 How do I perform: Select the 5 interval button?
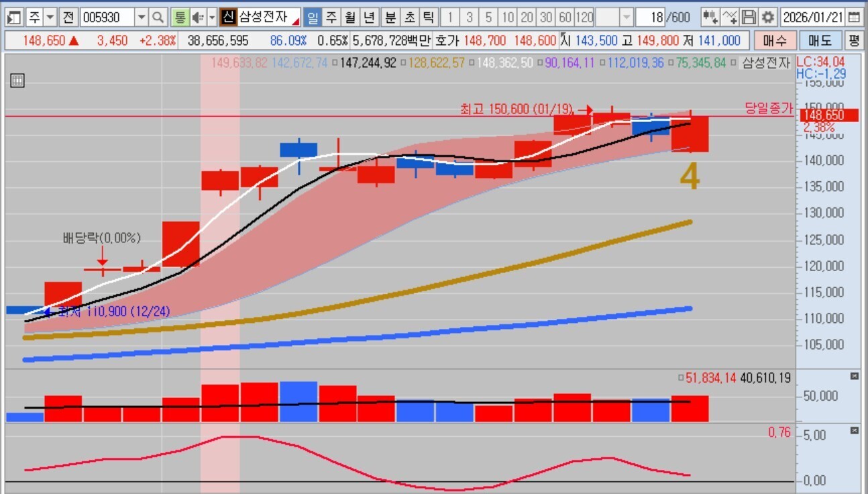coord(489,17)
